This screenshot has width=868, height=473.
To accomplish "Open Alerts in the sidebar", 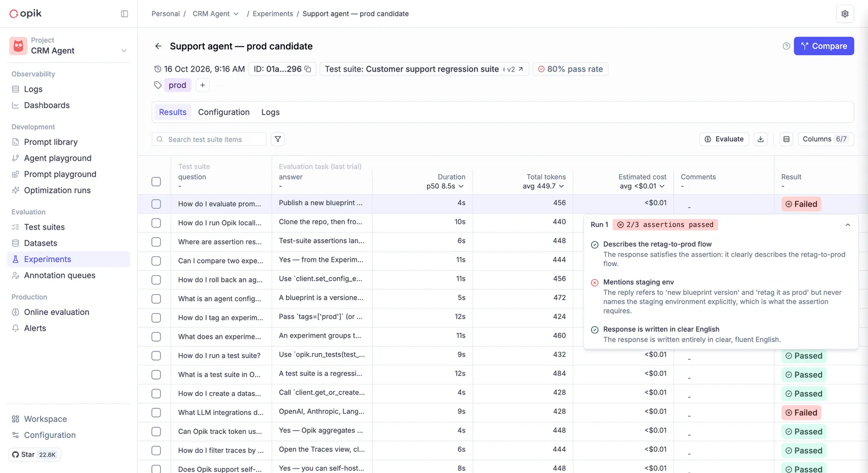I will pos(35,328).
